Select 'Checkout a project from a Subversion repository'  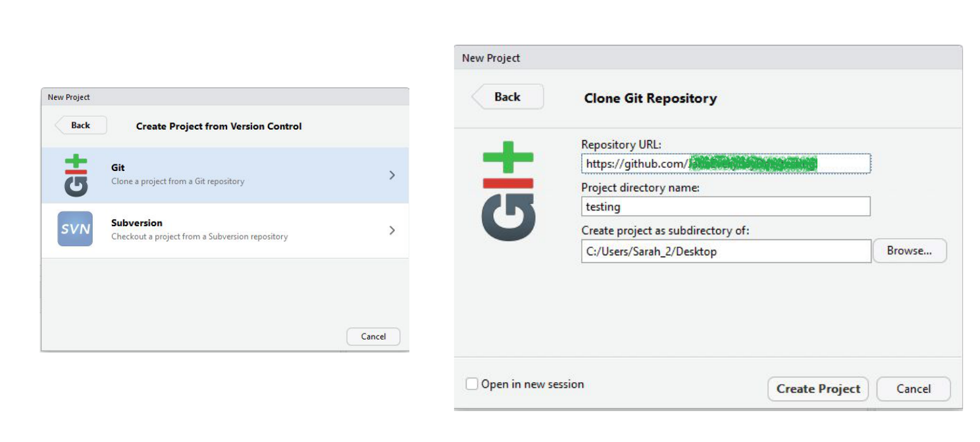pos(199,237)
